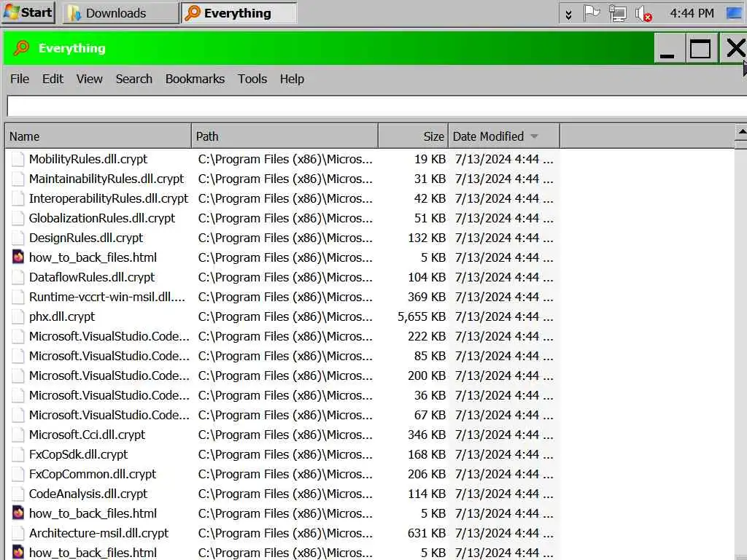747x560 pixels.
Task: Click icon of 36 KB Microsoft.VisualStudio.Code file
Action: click(x=18, y=395)
